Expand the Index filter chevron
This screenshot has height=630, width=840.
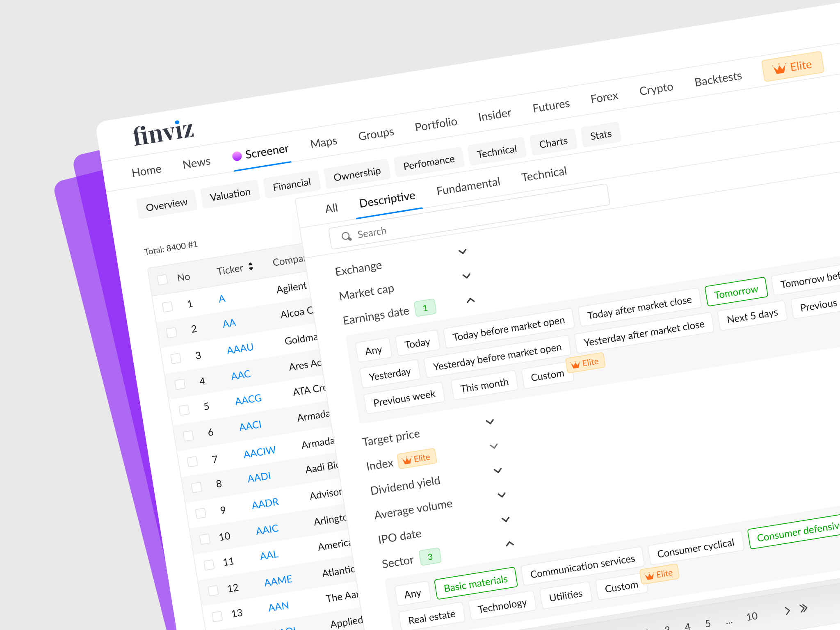click(494, 446)
